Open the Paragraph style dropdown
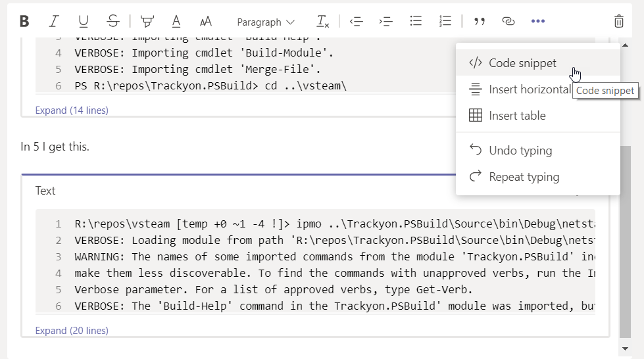Image resolution: width=644 pixels, height=359 pixels. (266, 22)
